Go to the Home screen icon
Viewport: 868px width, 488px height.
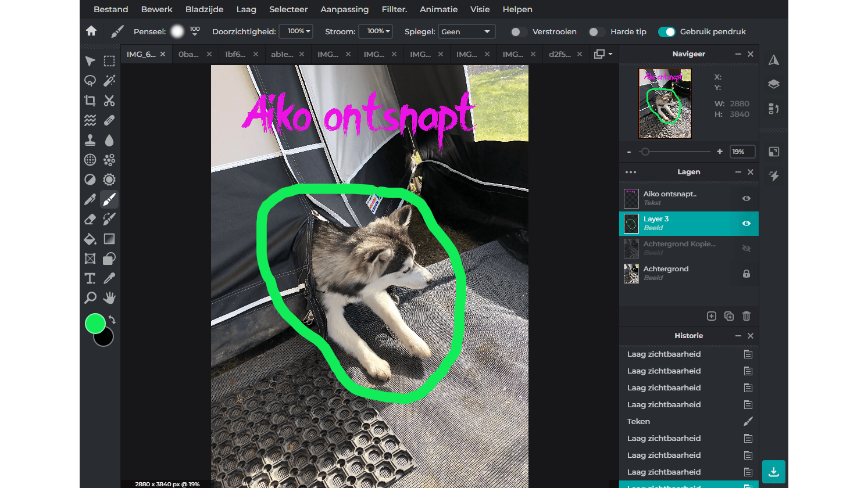[91, 31]
